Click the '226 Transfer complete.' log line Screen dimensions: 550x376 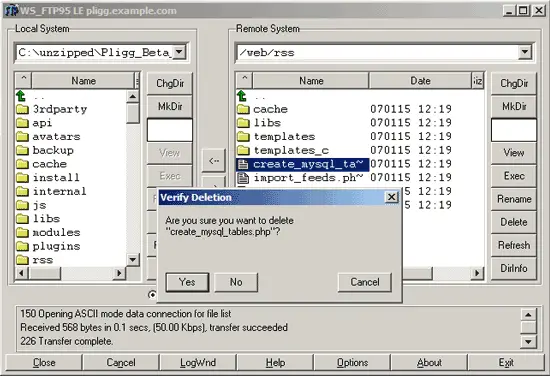click(x=67, y=341)
